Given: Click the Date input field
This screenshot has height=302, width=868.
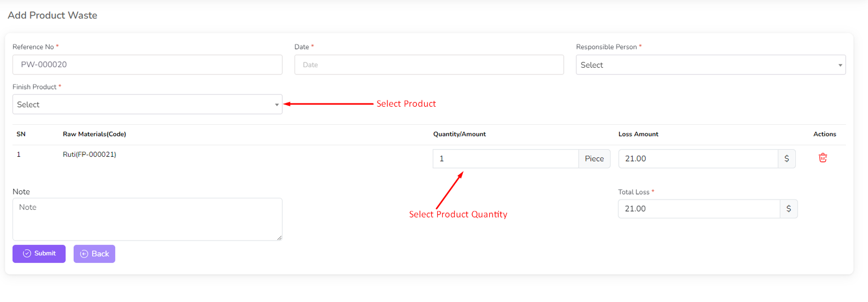Looking at the screenshot, I should point(429,65).
